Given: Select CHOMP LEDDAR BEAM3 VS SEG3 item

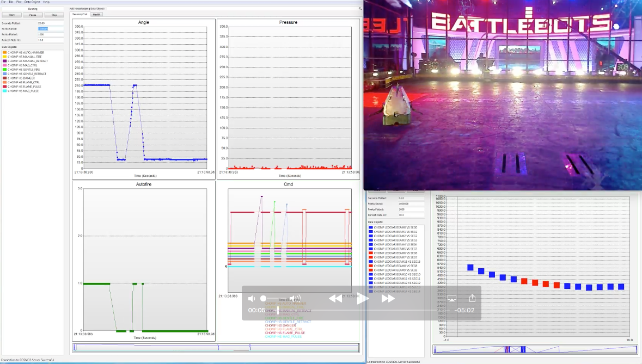Looking at the screenshot, I should [393, 240].
